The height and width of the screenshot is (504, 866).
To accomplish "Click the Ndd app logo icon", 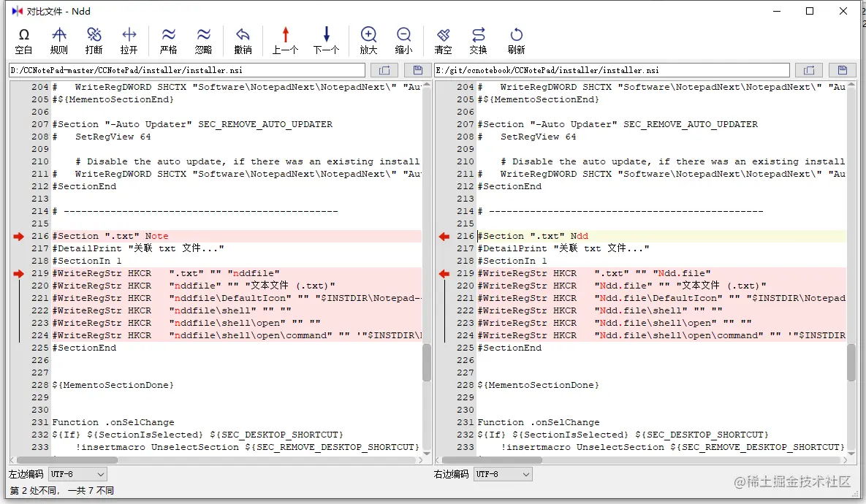I will (17, 11).
